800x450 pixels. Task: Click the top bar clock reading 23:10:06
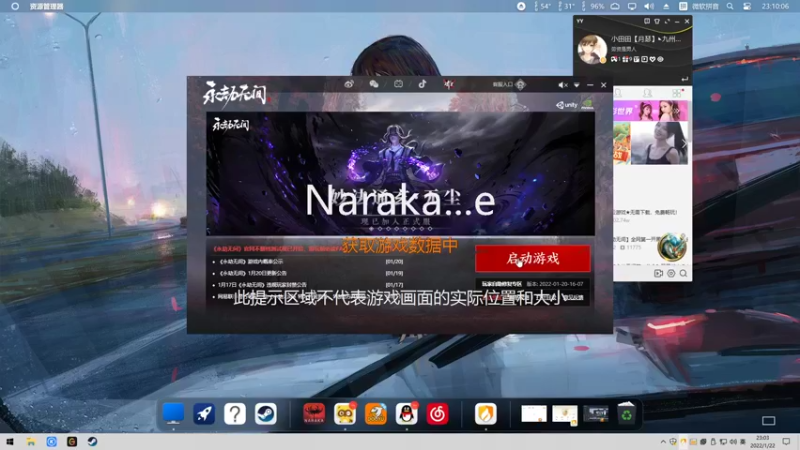[x=775, y=6]
